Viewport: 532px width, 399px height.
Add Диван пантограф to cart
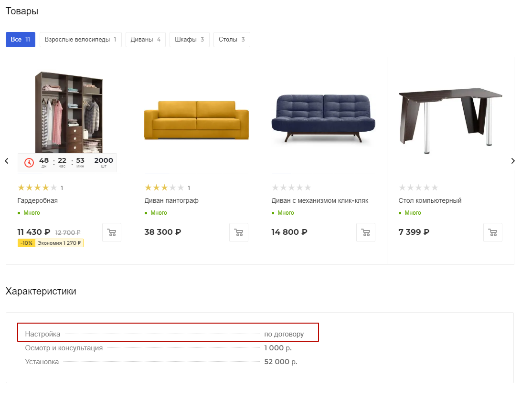[239, 232]
